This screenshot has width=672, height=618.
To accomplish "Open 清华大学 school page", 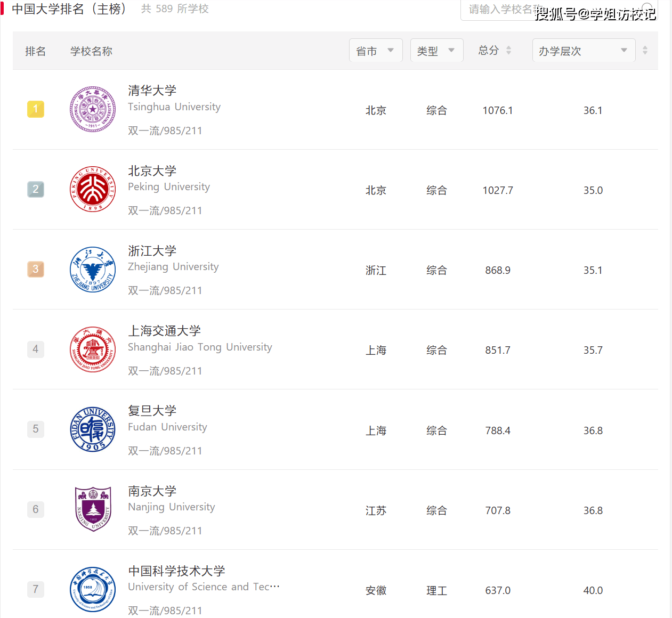I will [x=152, y=91].
